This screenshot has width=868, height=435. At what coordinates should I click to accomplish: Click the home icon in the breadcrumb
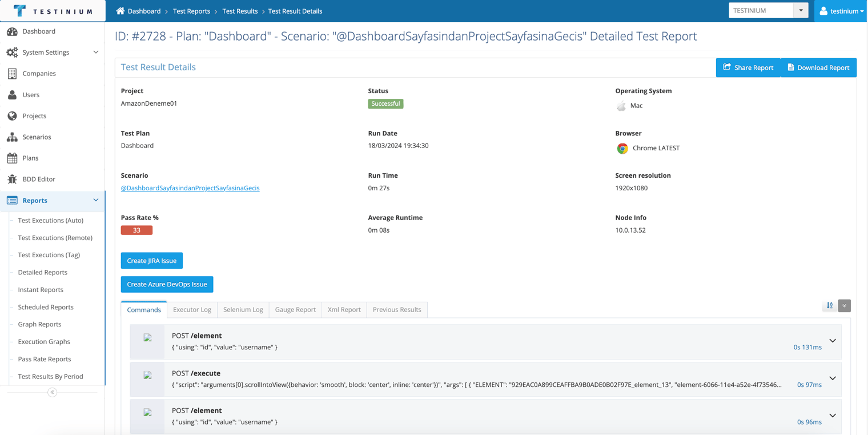click(x=120, y=11)
